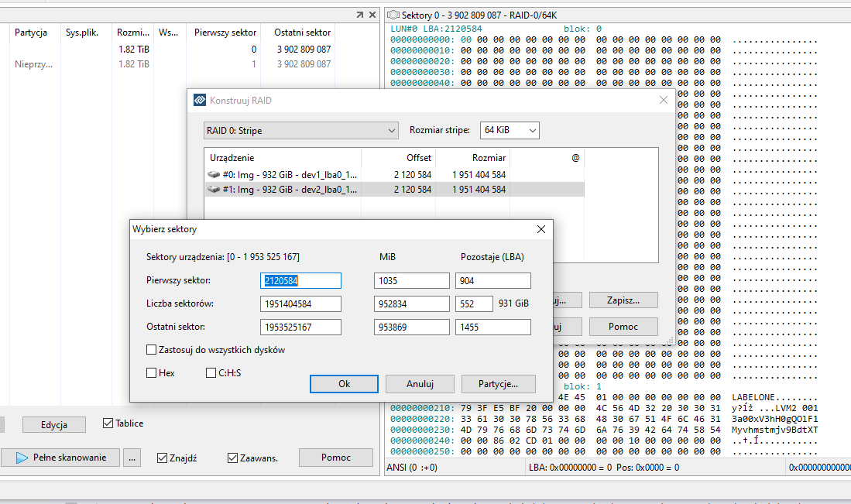Uncheck the Zaawans. checkbox

click(232, 458)
